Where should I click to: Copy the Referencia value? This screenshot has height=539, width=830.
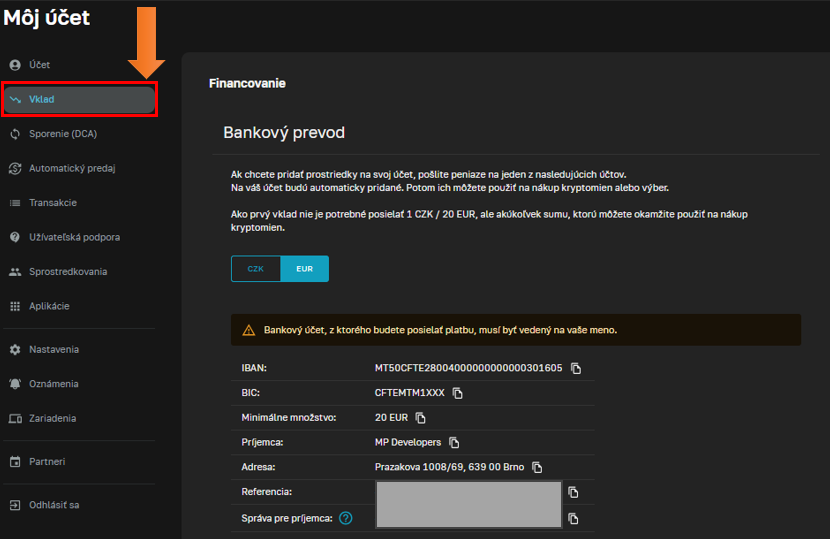(x=573, y=492)
